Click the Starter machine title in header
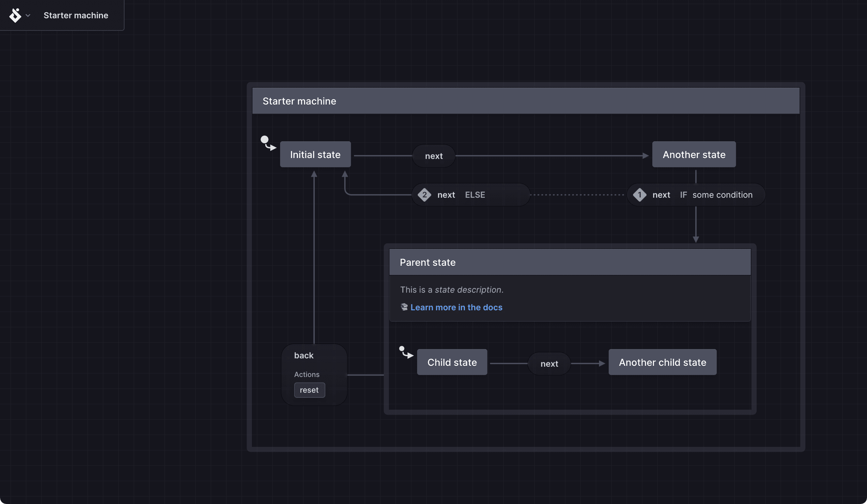Image resolution: width=867 pixels, height=504 pixels. pos(76,15)
